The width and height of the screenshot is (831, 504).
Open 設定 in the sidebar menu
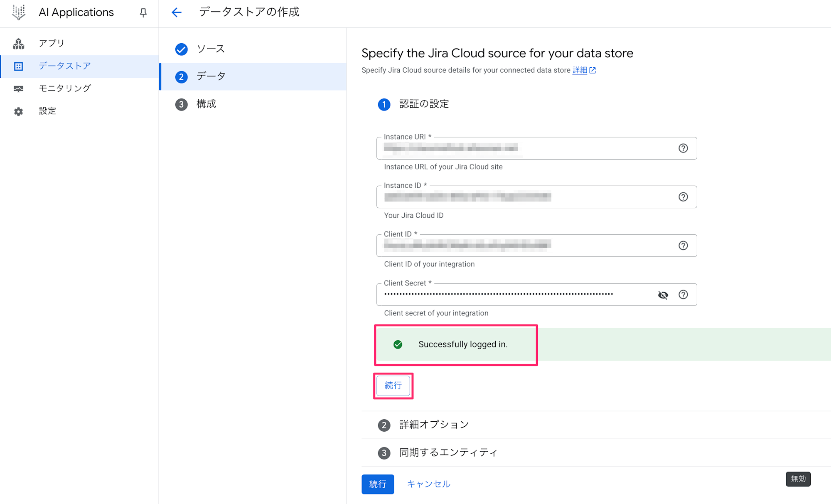(x=79, y=111)
